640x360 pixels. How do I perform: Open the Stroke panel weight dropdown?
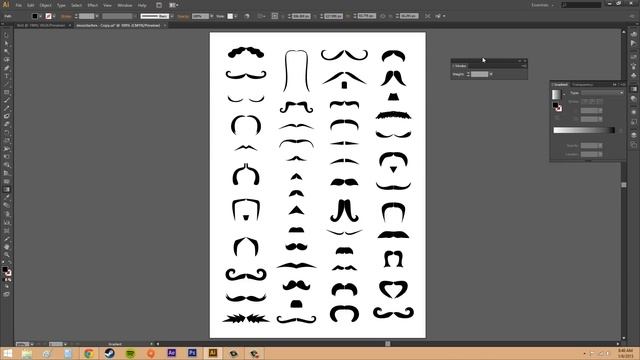[491, 74]
